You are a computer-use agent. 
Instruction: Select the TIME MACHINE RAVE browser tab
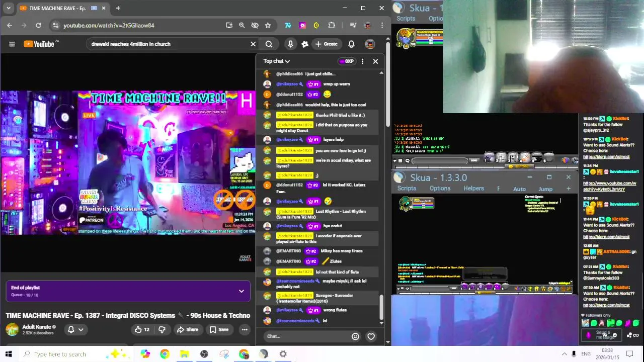click(x=63, y=8)
